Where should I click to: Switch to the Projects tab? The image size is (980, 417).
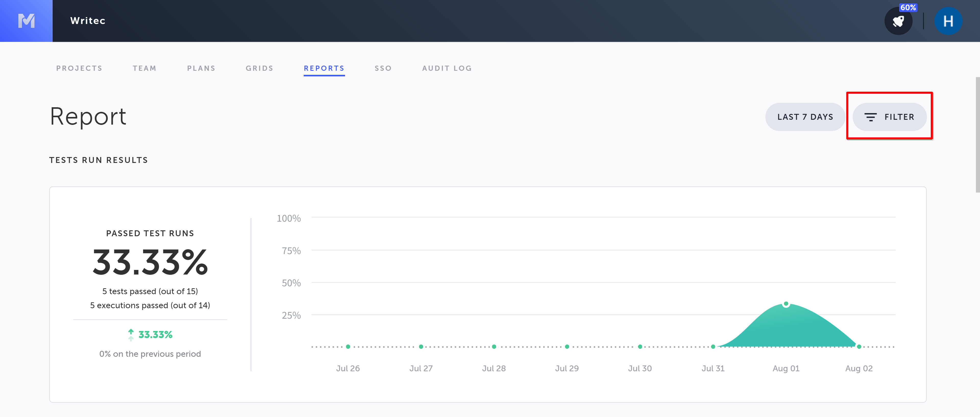pos(79,68)
